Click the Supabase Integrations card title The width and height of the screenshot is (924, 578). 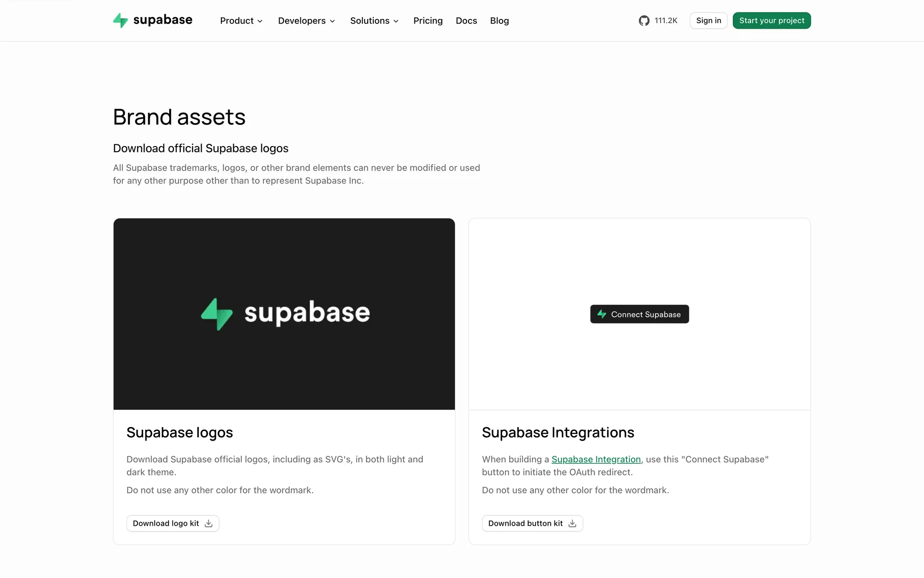[x=558, y=432]
